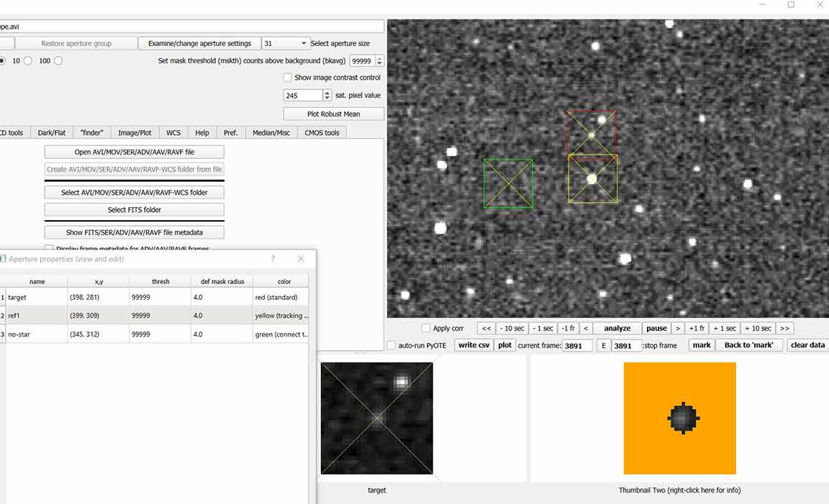Enable Show image contrast control checkbox

pos(288,77)
